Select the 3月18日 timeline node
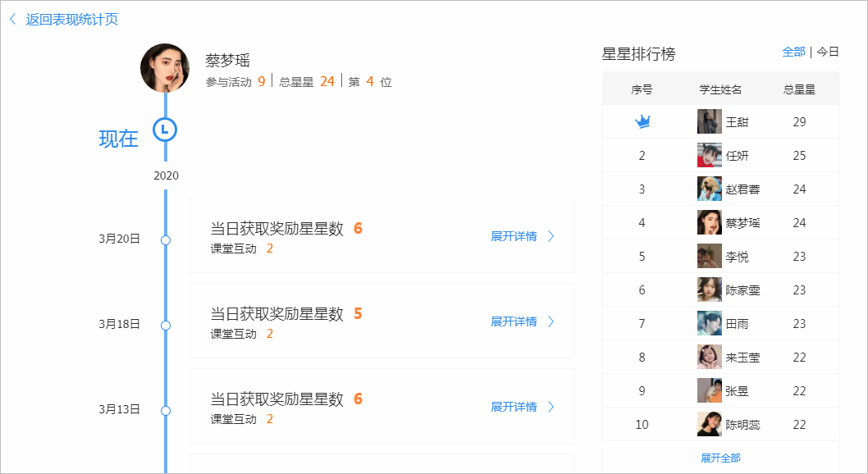Image resolution: width=868 pixels, height=474 pixels. coord(166,326)
